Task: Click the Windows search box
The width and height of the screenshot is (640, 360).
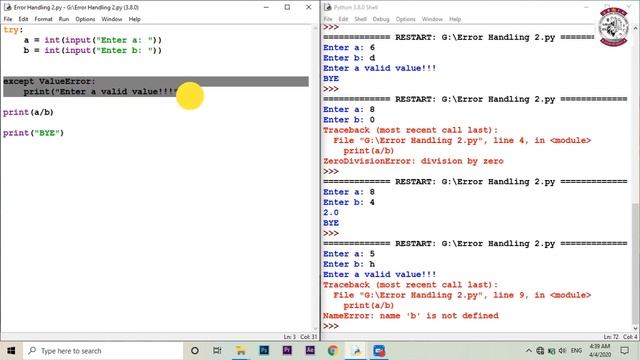Action: pyautogui.click(x=103, y=351)
